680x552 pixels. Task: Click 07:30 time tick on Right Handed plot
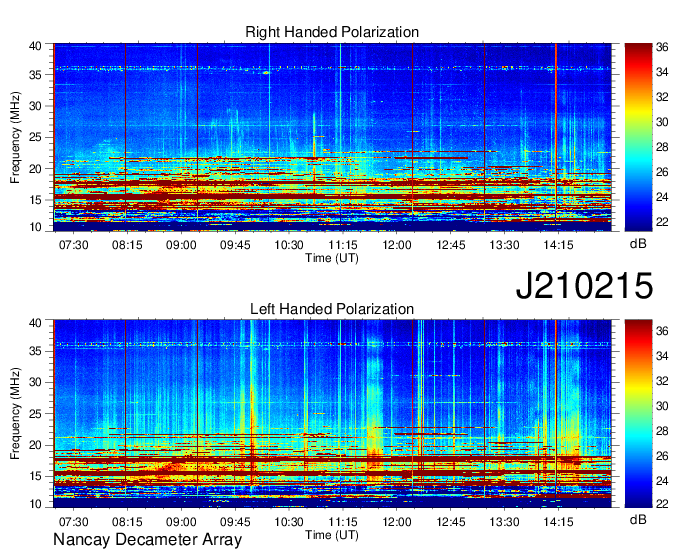pos(74,245)
